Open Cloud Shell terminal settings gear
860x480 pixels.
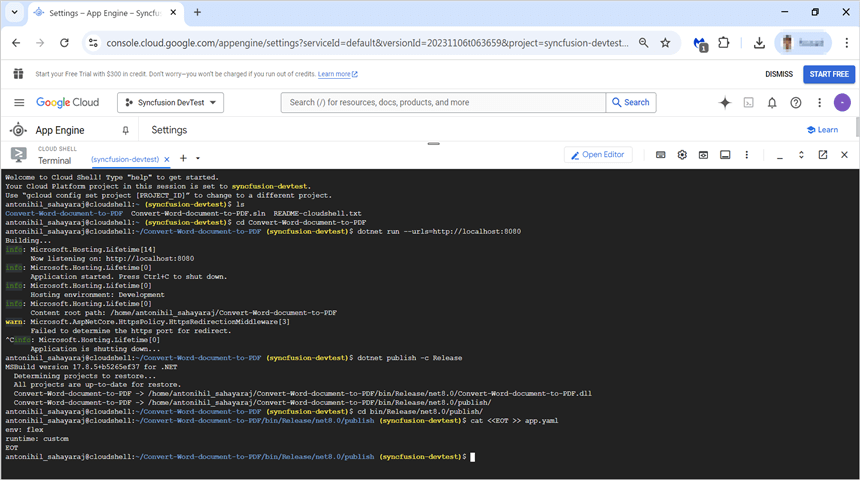[x=682, y=155]
